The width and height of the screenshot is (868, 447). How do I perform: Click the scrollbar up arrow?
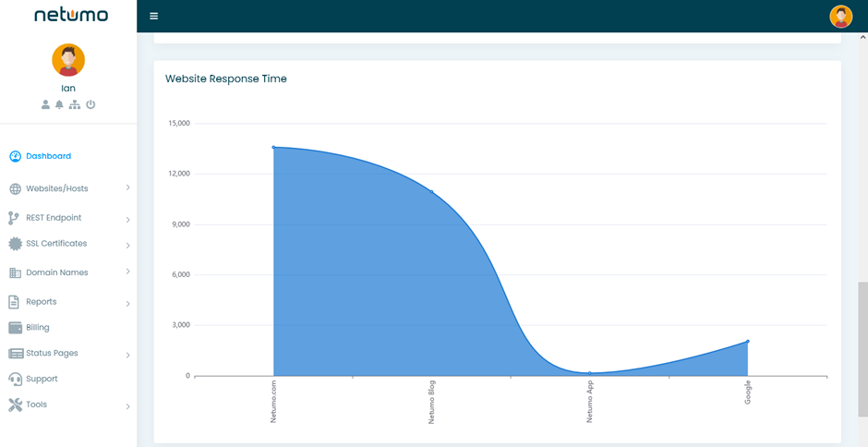(x=863, y=37)
